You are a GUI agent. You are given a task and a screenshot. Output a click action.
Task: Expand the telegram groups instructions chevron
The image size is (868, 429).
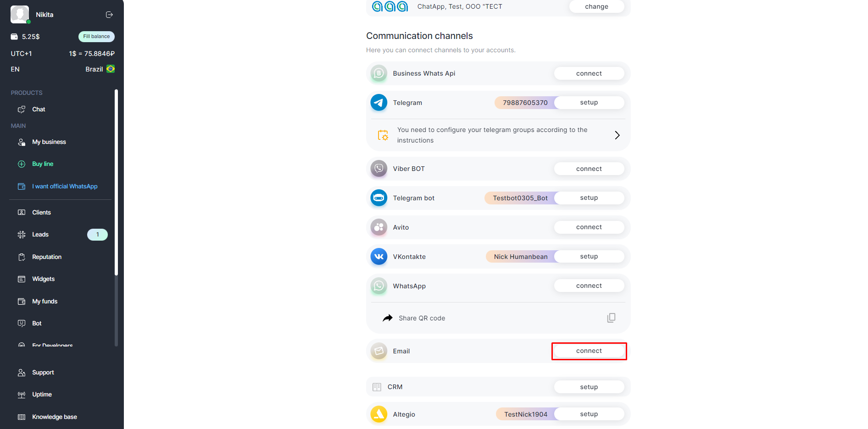click(x=617, y=135)
